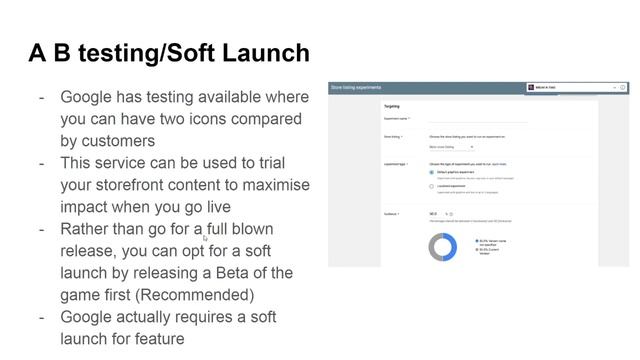Image resolution: width=640 pixels, height=360 pixels.
Task: Click the Store listing experiments header title
Action: 356,87
